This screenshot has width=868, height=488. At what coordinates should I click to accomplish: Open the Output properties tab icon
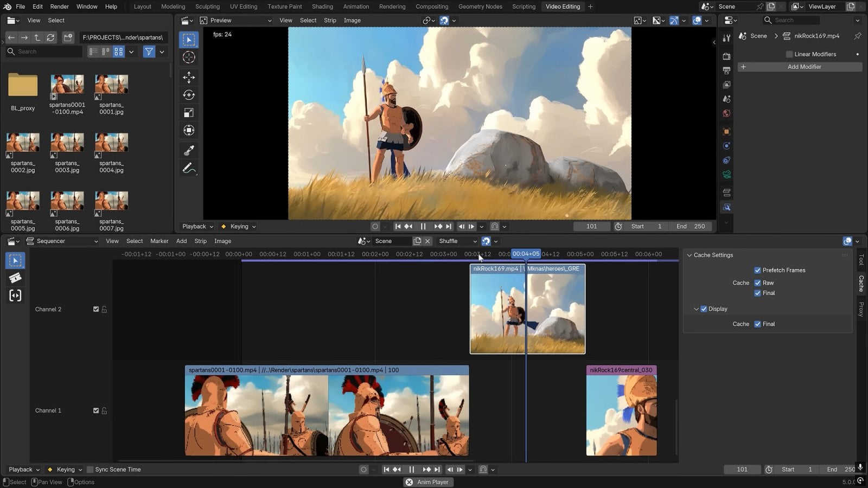726,70
